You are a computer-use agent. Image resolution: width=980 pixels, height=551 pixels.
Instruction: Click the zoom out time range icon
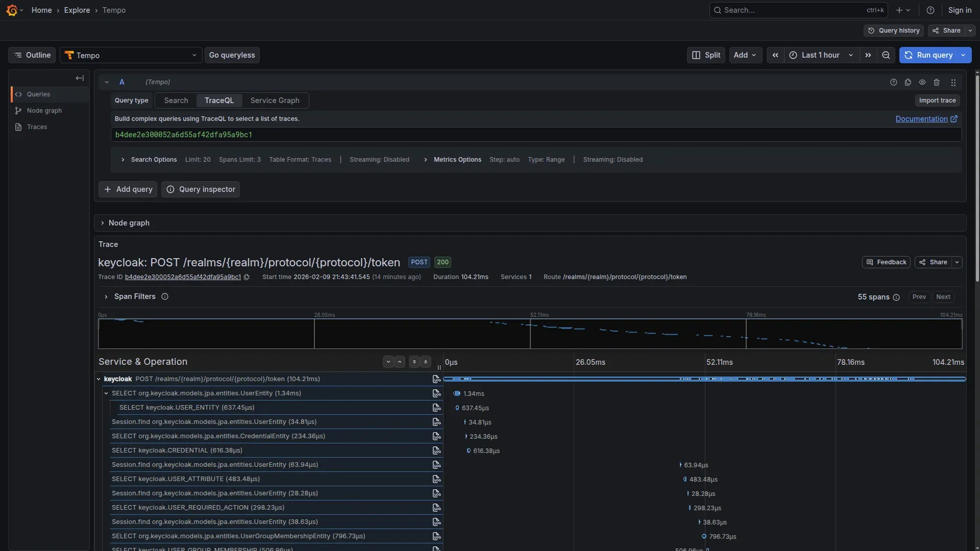886,55
